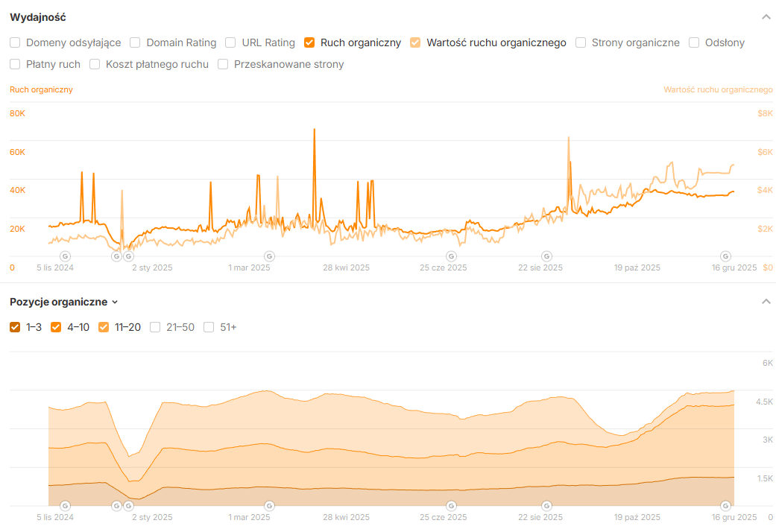Collapse the Wydajność section
This screenshot has height=532, width=776.
[x=766, y=16]
